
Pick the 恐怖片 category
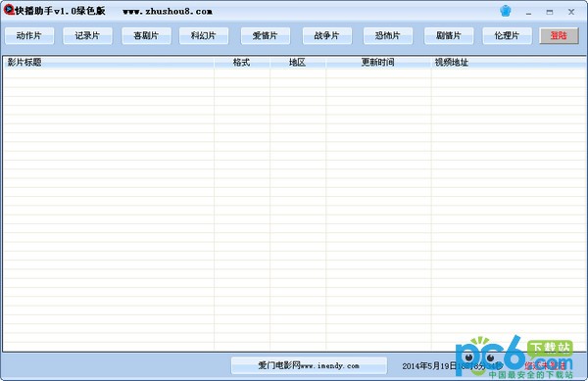(x=388, y=36)
